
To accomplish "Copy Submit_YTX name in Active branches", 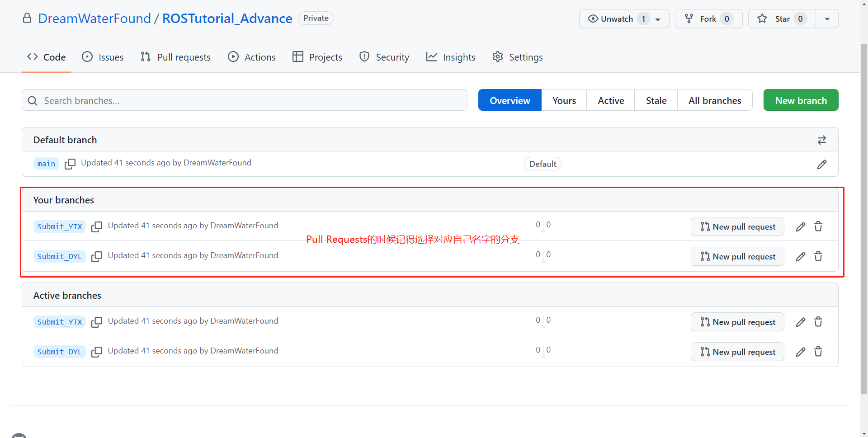I will [x=97, y=322].
